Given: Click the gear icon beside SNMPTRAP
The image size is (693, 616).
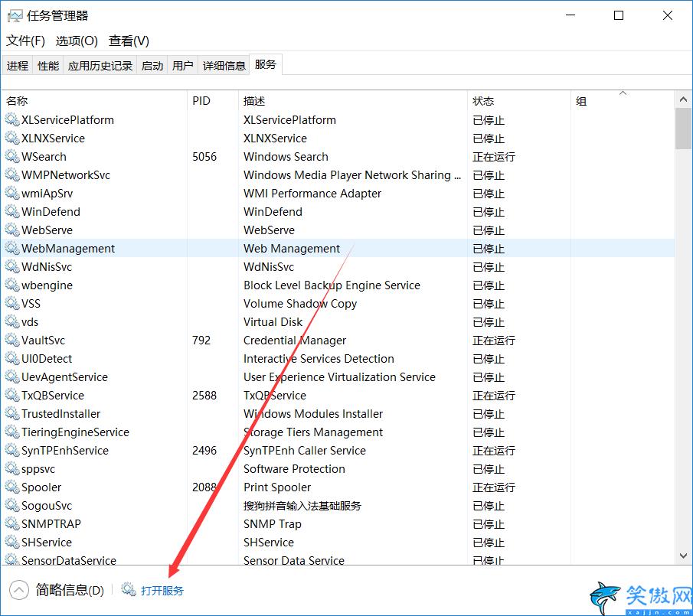Looking at the screenshot, I should tap(12, 523).
